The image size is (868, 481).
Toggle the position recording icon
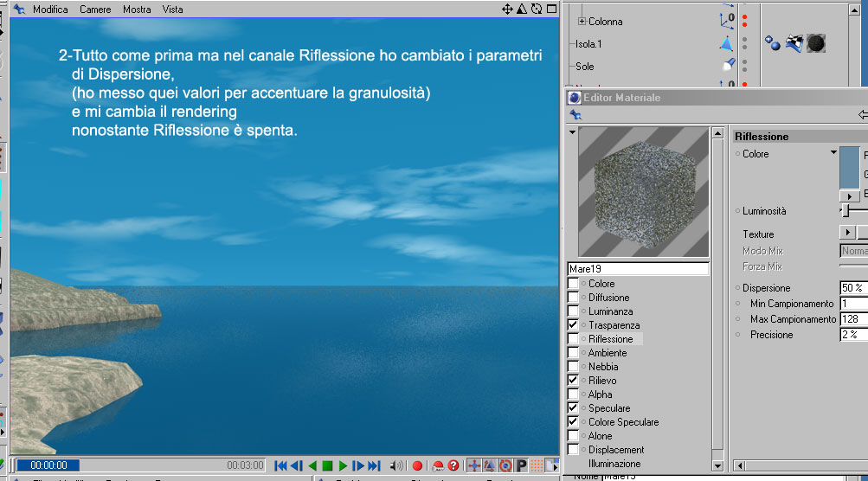(x=474, y=465)
